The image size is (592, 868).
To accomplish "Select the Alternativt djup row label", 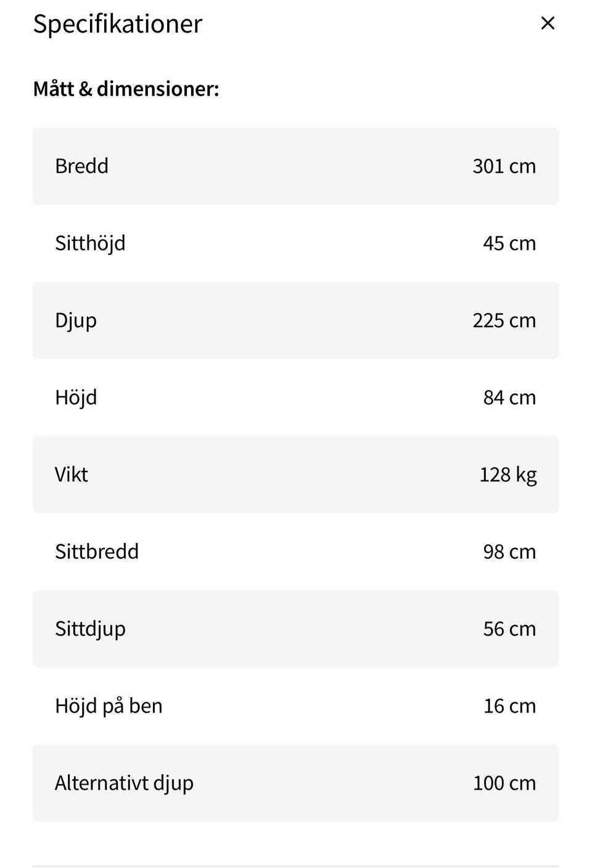I will 124,783.
